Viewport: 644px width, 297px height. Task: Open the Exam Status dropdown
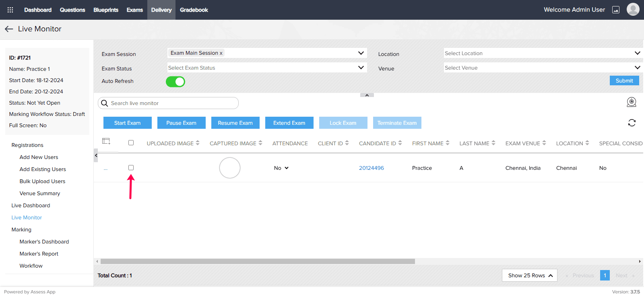point(267,68)
